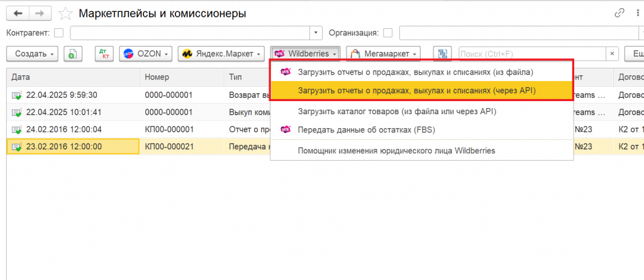
Task: Open Помощник изменения юридического лица Wildberries
Action: 421,151
